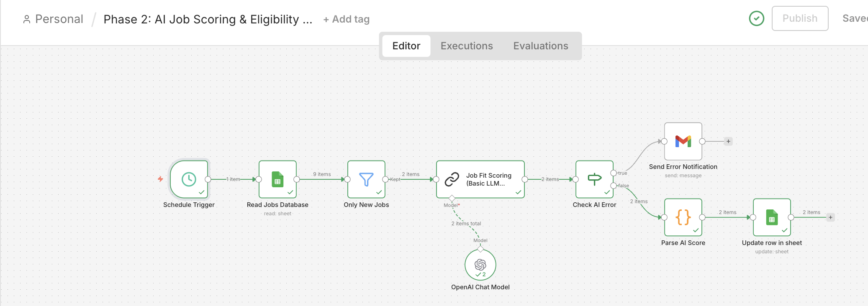Switch to the Editor tab

coord(406,46)
